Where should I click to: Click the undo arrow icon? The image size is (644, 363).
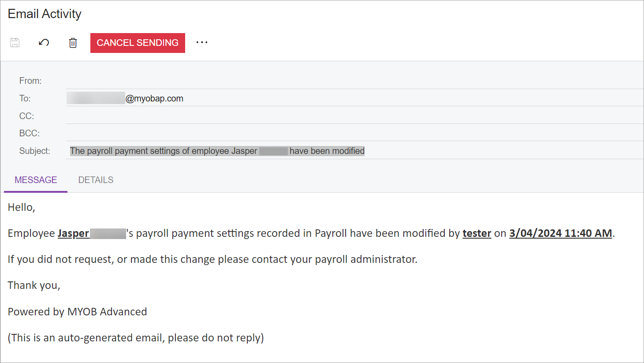pyautogui.click(x=43, y=42)
